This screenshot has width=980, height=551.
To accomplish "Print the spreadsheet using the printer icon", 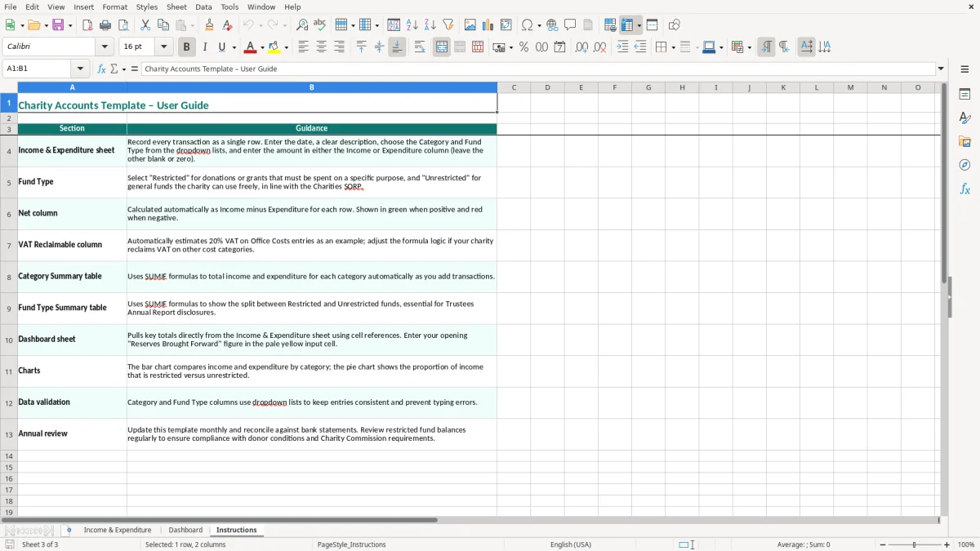I will [105, 25].
